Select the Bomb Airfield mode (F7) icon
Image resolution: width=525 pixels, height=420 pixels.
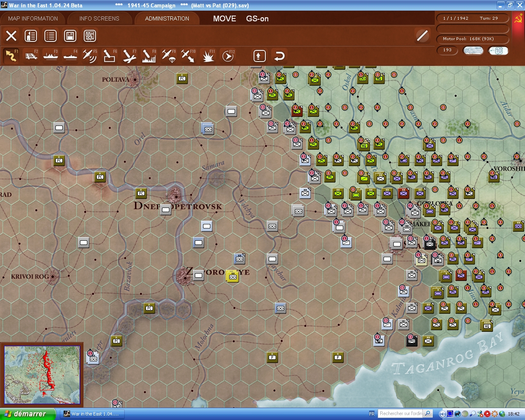point(129,56)
